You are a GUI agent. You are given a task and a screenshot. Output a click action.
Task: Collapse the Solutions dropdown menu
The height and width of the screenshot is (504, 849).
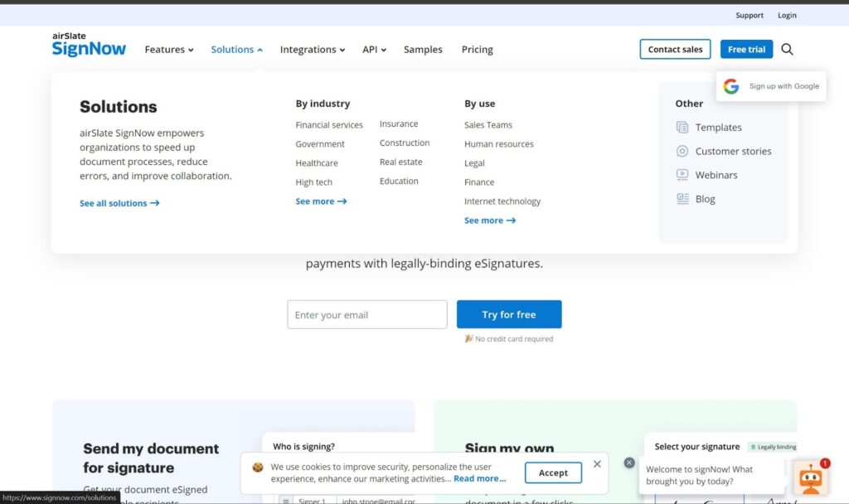click(x=236, y=50)
